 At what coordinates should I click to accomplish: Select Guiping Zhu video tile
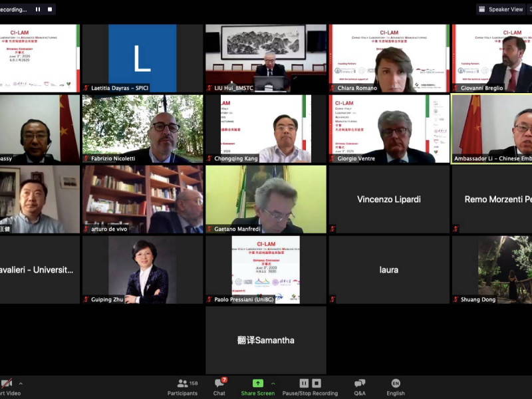tap(142, 270)
